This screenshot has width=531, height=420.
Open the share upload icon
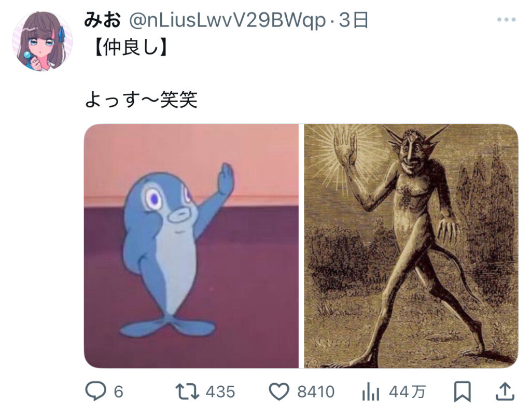(x=505, y=391)
